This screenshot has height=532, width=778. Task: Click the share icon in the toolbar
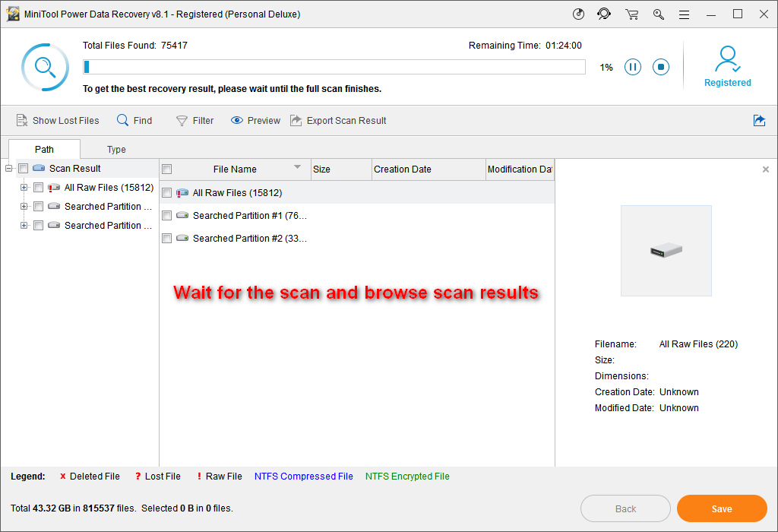[x=759, y=121]
